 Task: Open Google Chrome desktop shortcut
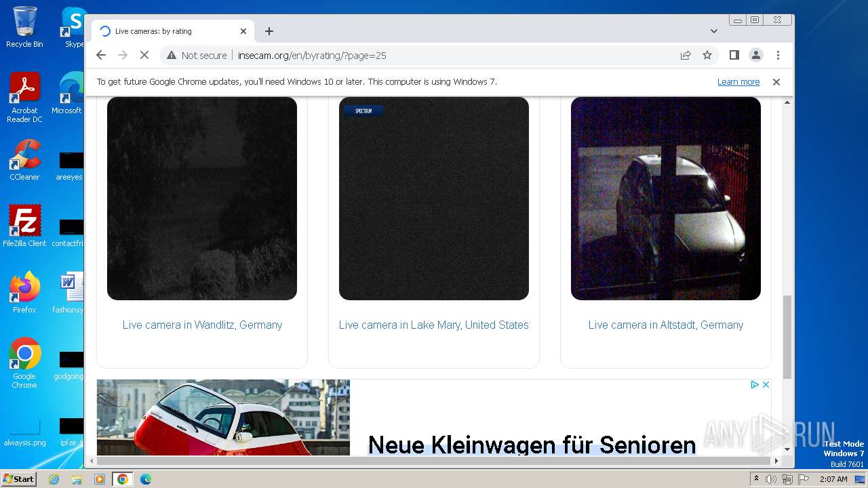[24, 363]
